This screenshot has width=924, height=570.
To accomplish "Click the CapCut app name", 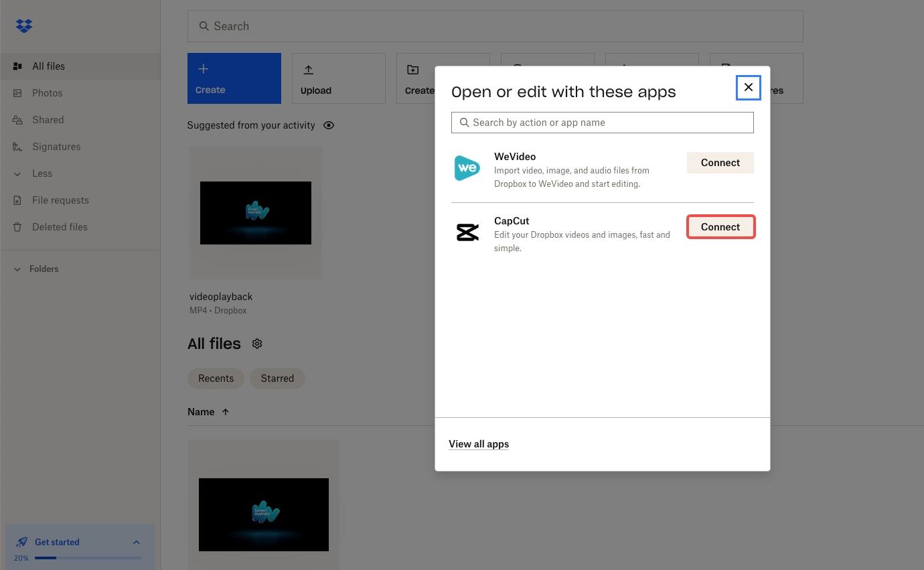I will tap(512, 221).
